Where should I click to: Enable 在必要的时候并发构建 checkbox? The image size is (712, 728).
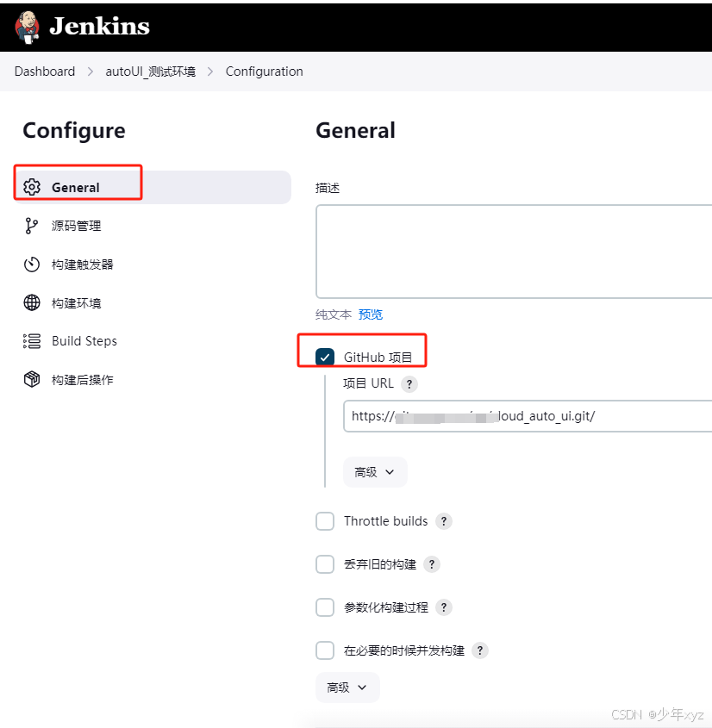click(325, 650)
